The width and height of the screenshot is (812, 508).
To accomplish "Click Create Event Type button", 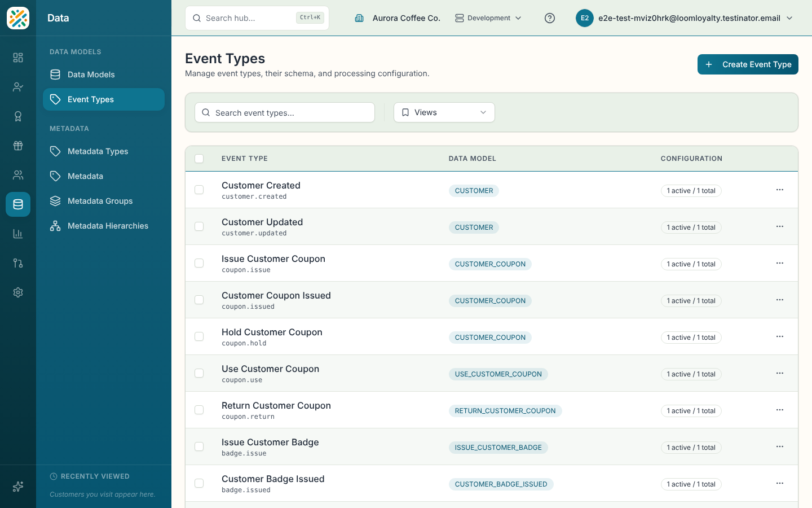I will (x=748, y=64).
